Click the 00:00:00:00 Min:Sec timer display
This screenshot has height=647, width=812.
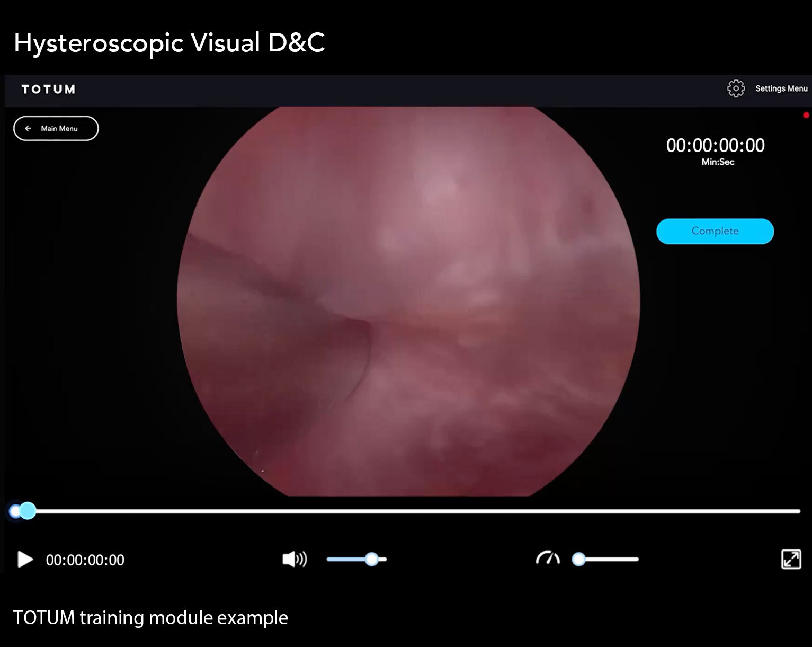coord(716,152)
